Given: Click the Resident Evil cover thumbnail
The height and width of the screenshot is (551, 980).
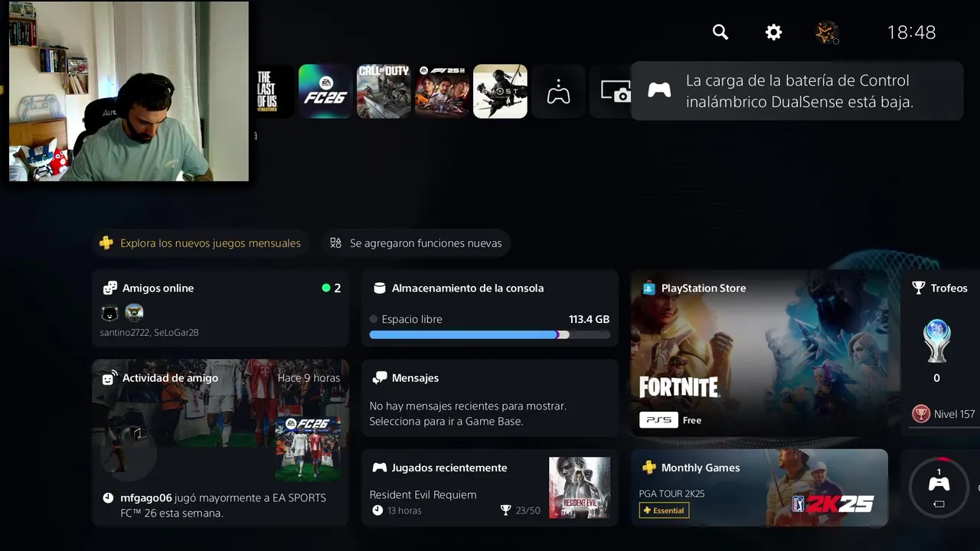Looking at the screenshot, I should 580,488.
